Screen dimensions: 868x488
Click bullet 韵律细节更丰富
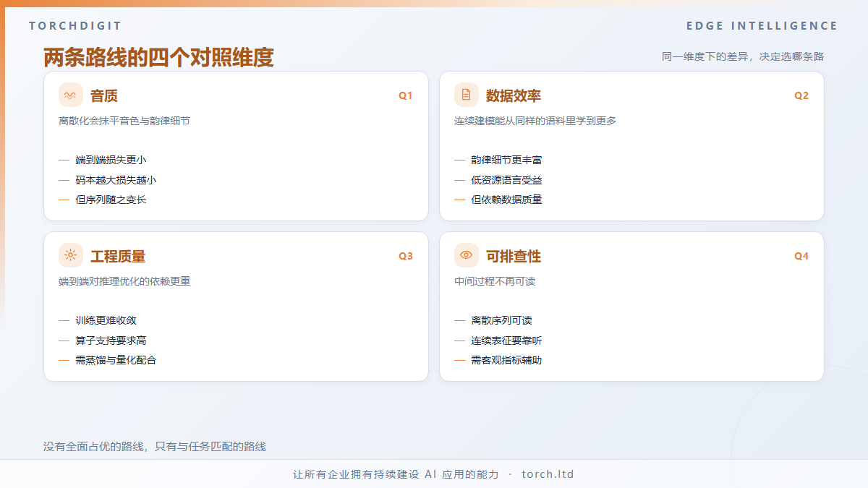506,160
